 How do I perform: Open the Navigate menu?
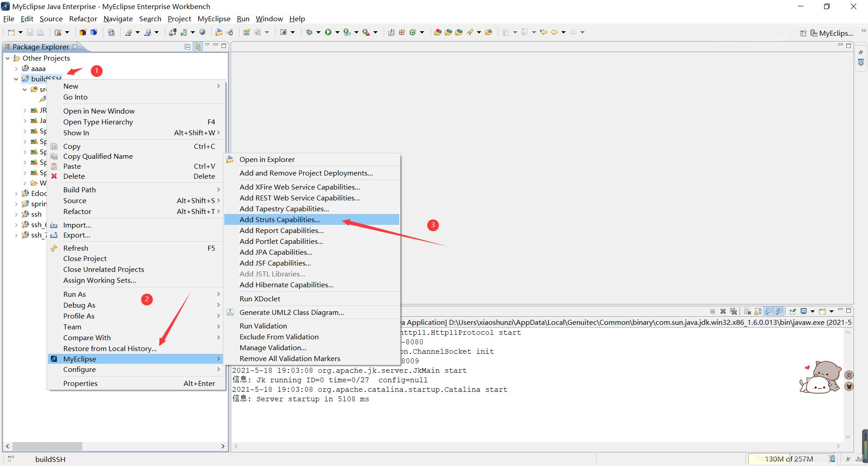point(118,19)
